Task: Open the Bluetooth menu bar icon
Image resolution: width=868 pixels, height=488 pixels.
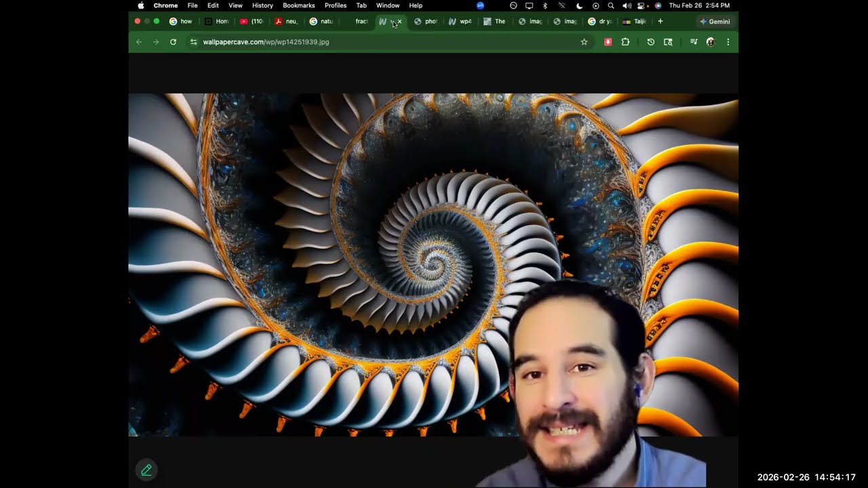Action: (x=545, y=5)
